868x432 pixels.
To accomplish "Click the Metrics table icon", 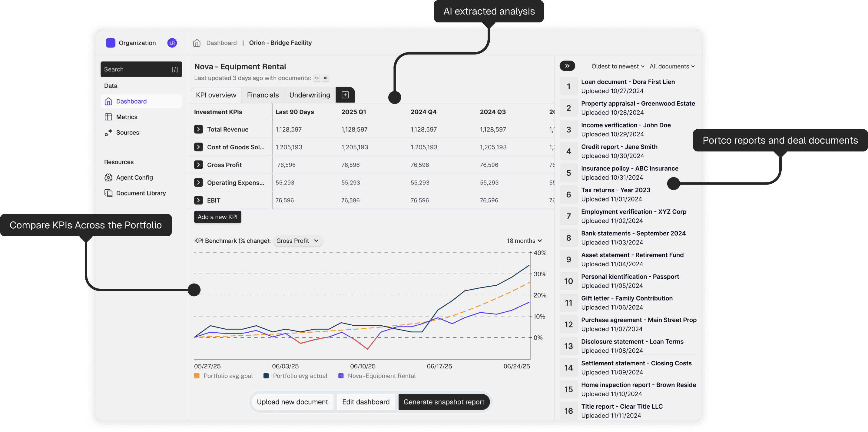I will pyautogui.click(x=108, y=117).
